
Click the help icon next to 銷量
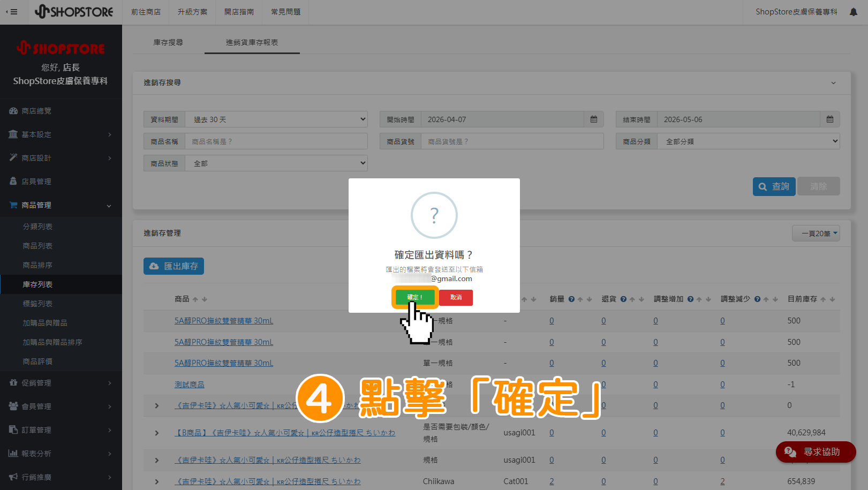(x=571, y=299)
